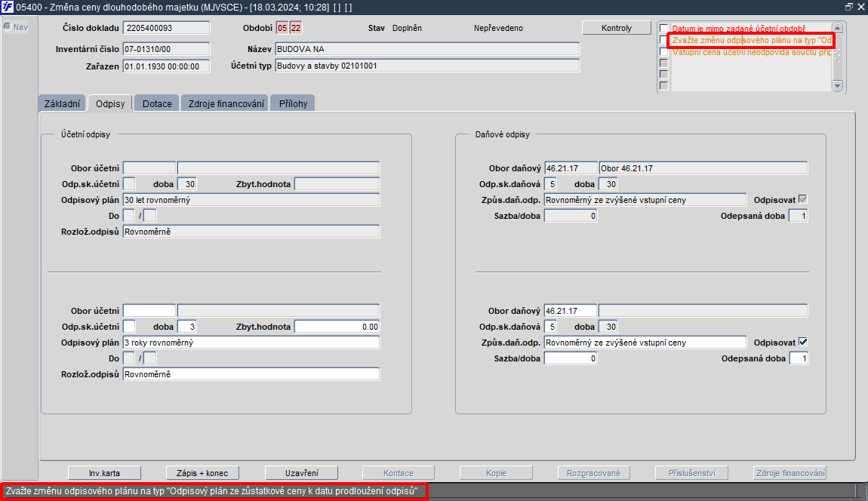The height and width of the screenshot is (501, 868).
Task: Click the Období month field showing 05
Action: 282,28
